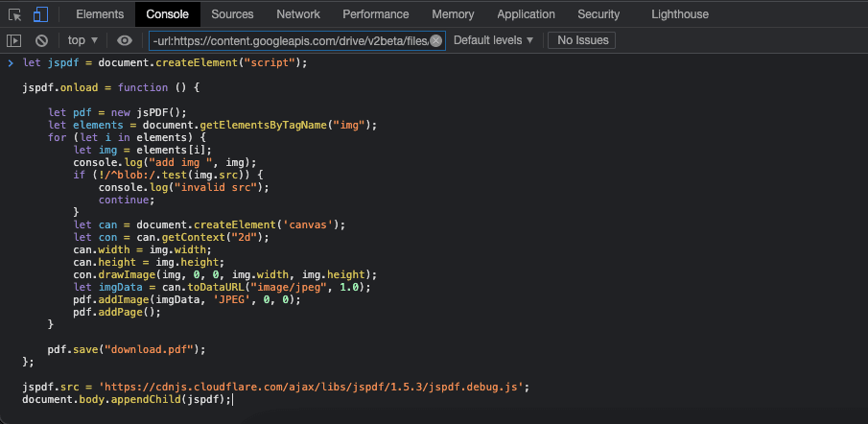868x424 pixels.
Task: Clear the console with the ban icon
Action: [x=41, y=40]
